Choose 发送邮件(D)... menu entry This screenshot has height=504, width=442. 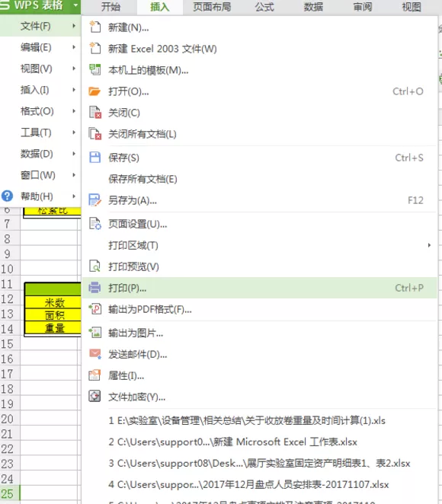[260, 354]
